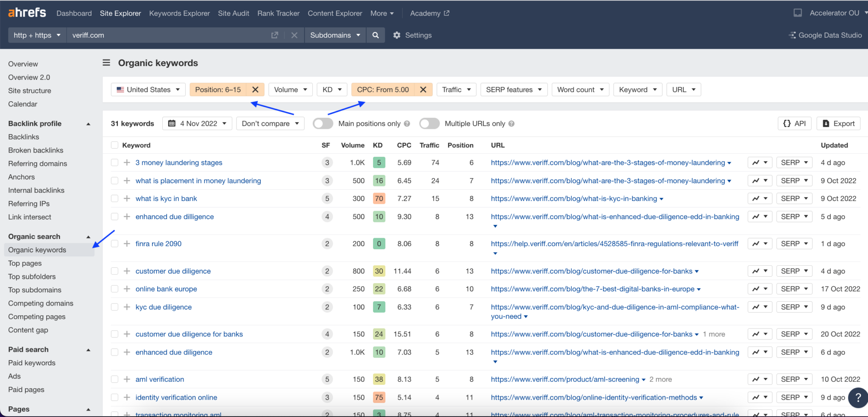This screenshot has width=868, height=417.
Task: Toggle Main positions only switch
Action: tap(323, 123)
